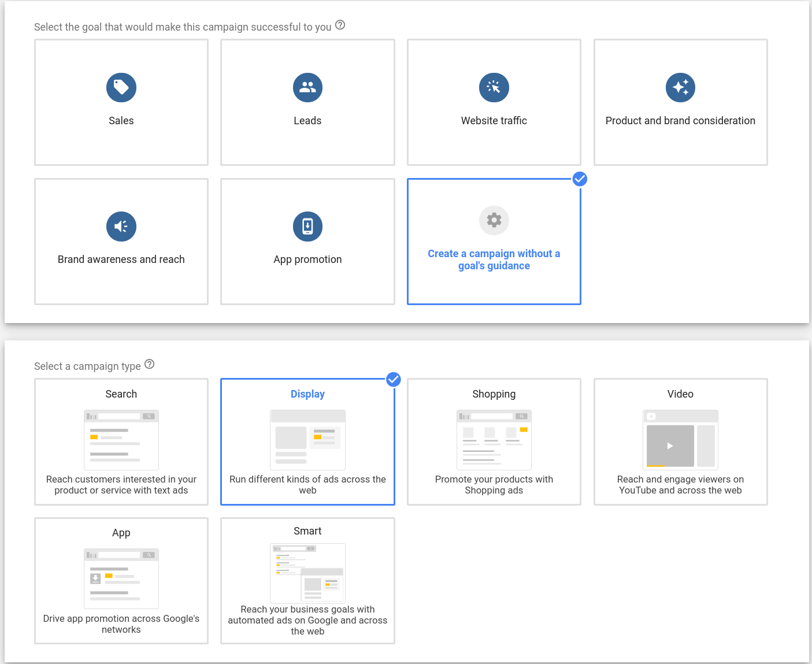This screenshot has width=812, height=664.
Task: Click the App promotion phone icon
Action: 307,227
